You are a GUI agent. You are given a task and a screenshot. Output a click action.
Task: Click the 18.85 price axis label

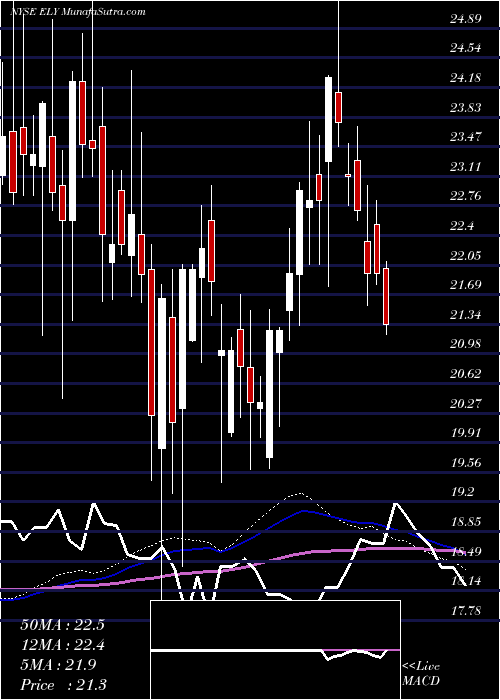tap(466, 521)
